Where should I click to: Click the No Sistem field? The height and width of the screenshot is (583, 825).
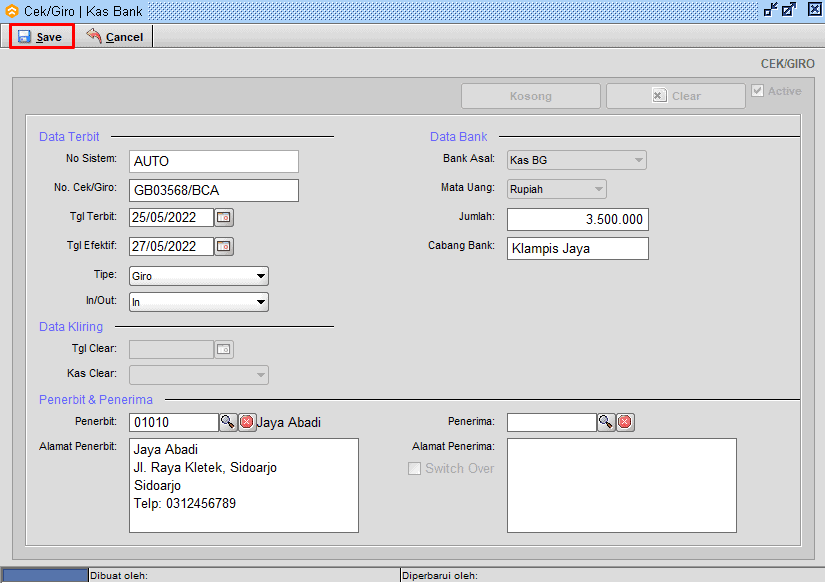[x=214, y=161]
